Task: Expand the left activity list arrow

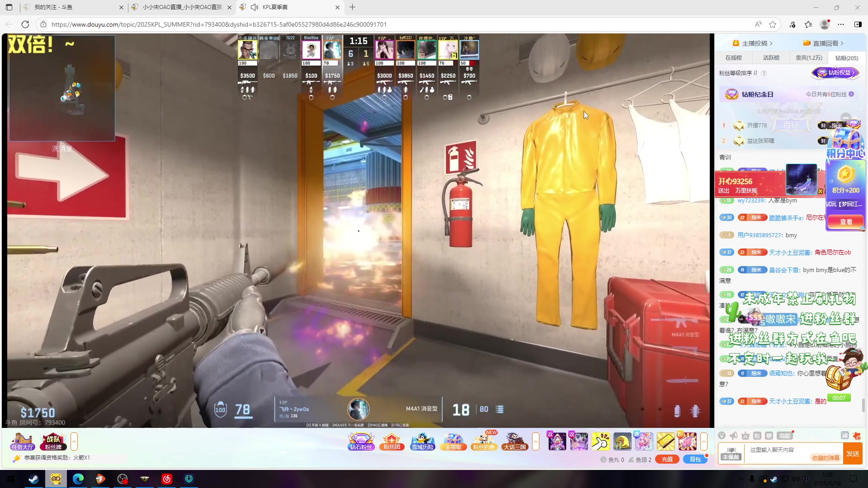Action: pyautogui.click(x=74, y=441)
